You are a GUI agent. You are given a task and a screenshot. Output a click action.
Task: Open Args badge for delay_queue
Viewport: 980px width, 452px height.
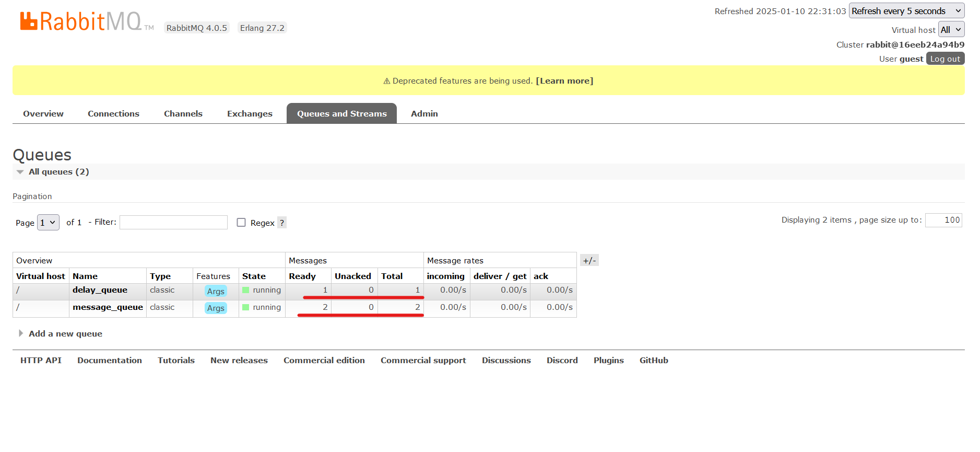(x=216, y=291)
